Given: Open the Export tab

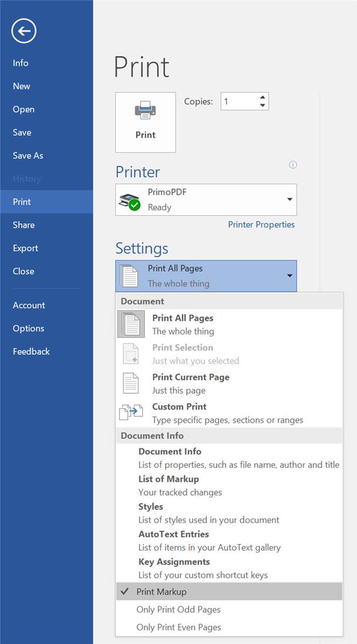Looking at the screenshot, I should coord(47,248).
